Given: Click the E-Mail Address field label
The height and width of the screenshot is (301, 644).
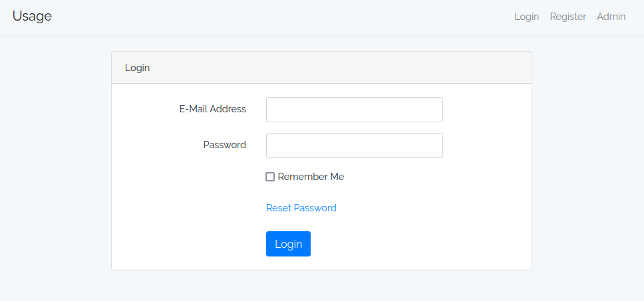Looking at the screenshot, I should (212, 109).
